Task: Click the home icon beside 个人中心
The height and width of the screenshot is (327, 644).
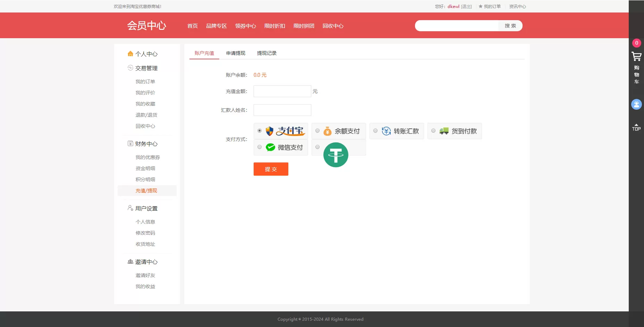Action: [130, 54]
